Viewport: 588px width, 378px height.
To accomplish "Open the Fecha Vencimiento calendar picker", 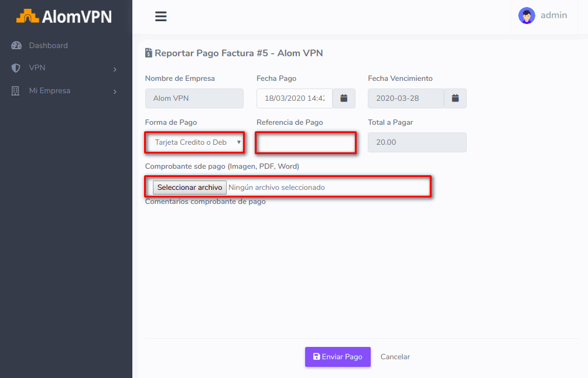I will [x=455, y=98].
